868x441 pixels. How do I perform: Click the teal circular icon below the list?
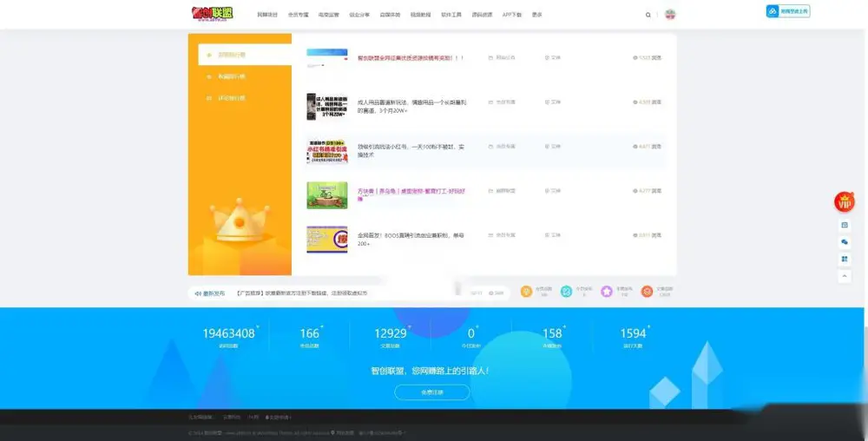[x=566, y=291]
